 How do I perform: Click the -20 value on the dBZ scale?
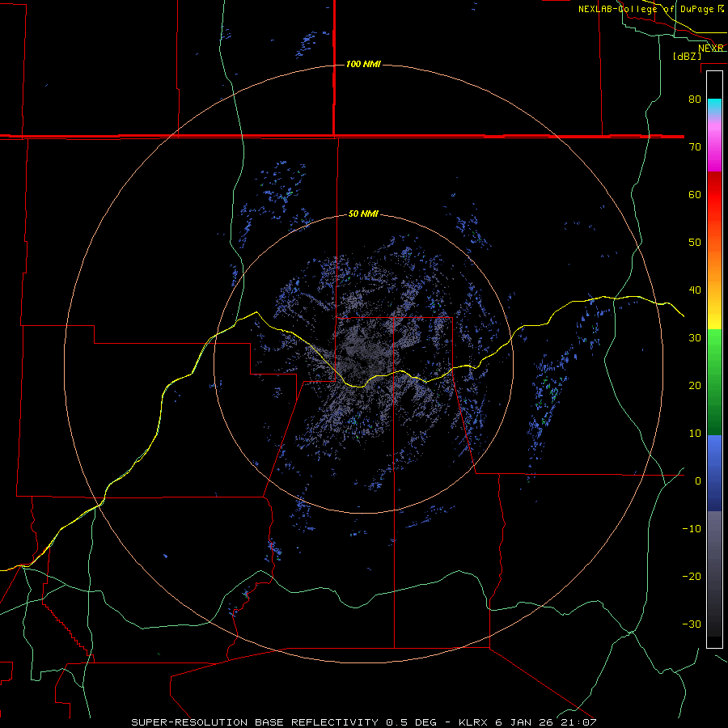pos(692,576)
